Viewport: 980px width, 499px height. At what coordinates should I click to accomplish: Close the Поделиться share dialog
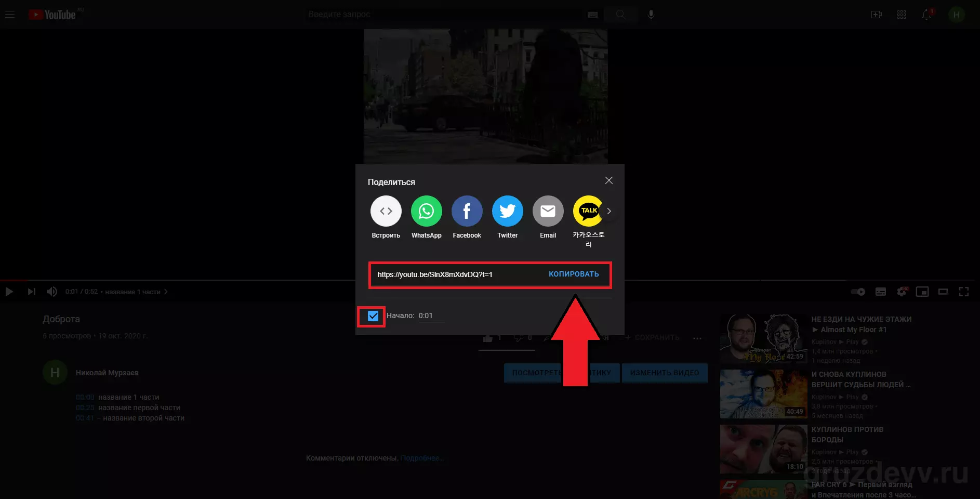click(x=608, y=180)
